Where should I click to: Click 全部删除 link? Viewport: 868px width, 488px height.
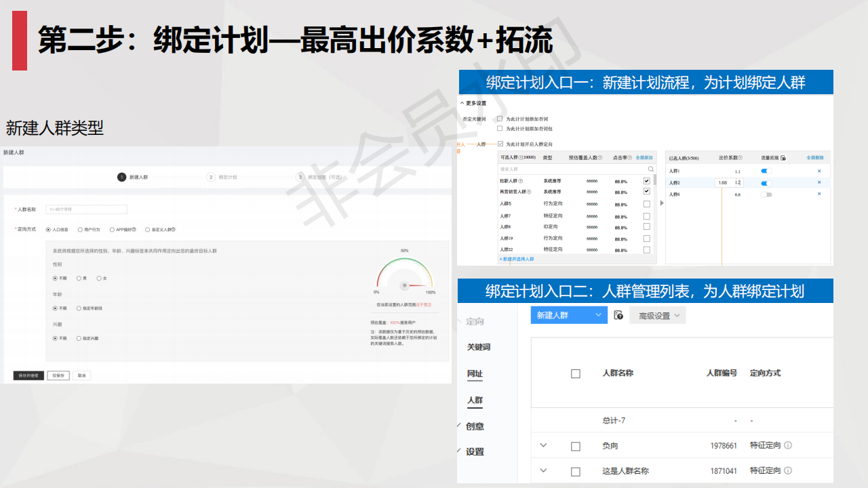[815, 157]
